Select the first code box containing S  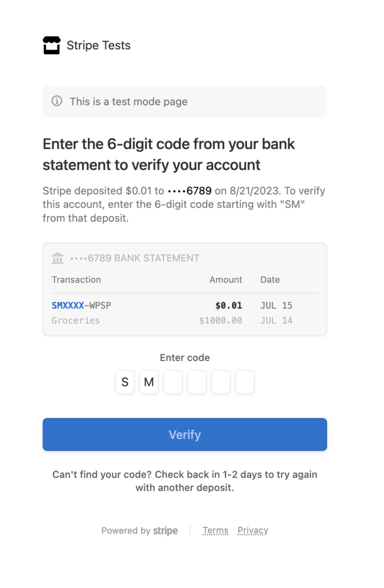[125, 382]
